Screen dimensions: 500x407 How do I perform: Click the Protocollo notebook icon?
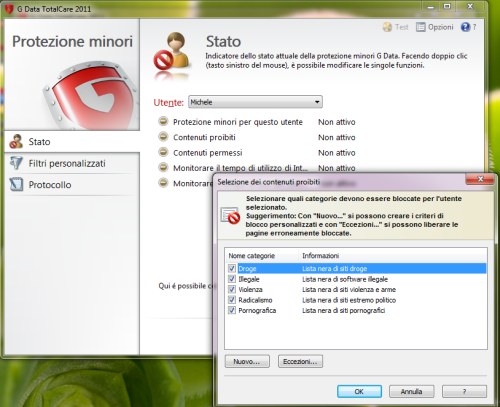pyautogui.click(x=16, y=185)
